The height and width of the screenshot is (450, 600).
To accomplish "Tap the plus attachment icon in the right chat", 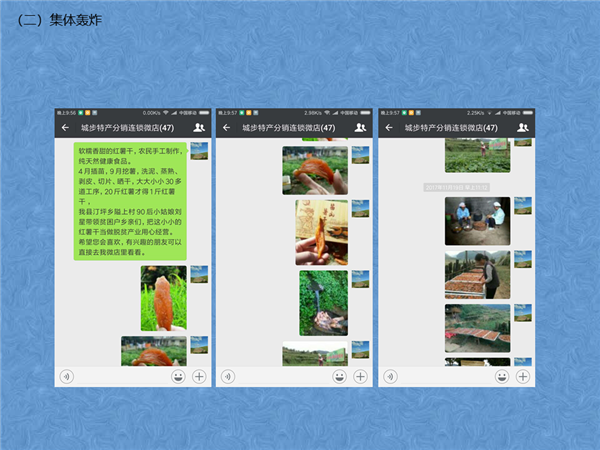I will [x=523, y=376].
